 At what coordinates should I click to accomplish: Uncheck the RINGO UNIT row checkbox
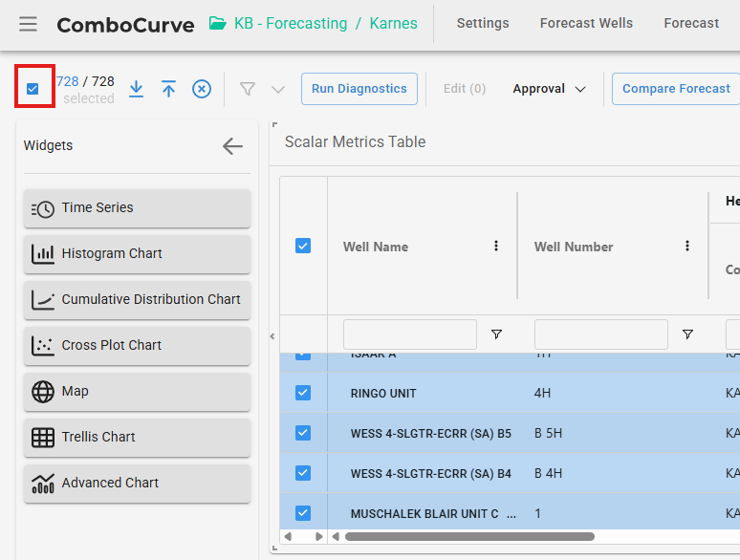tap(303, 393)
